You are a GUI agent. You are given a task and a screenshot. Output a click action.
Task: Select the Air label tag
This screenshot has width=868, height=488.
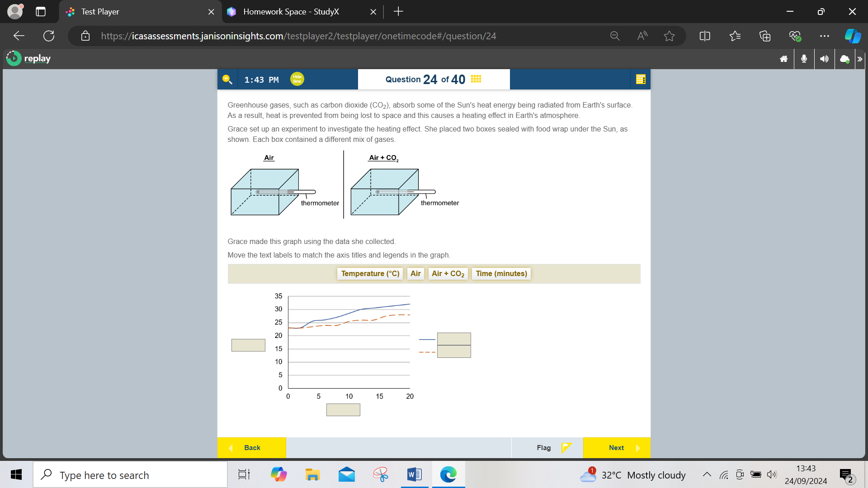click(415, 273)
